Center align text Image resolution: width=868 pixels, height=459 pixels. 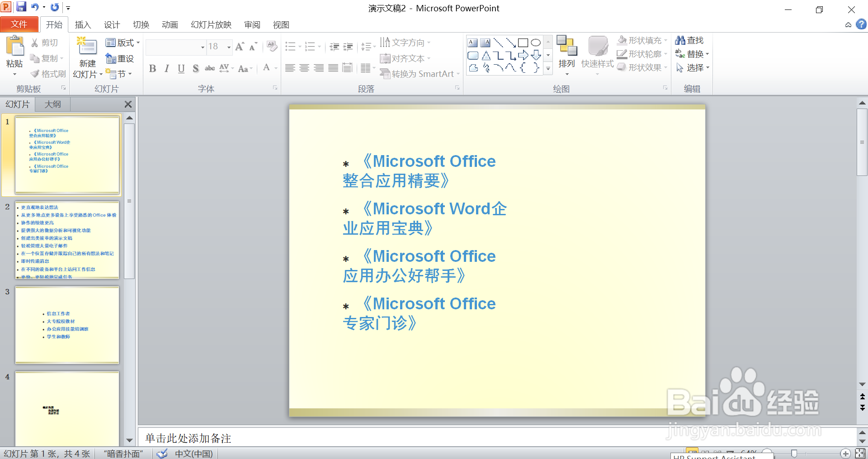(304, 68)
